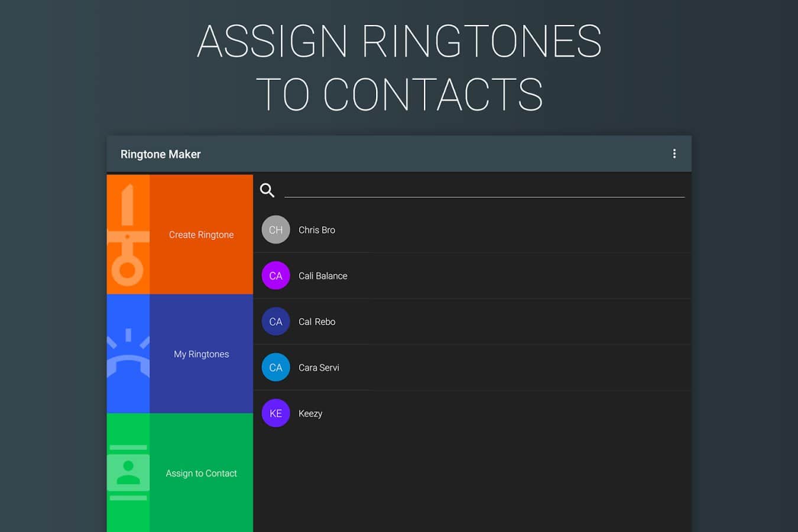Select Keezy contact name
The width and height of the screenshot is (798, 532).
coord(310,413)
